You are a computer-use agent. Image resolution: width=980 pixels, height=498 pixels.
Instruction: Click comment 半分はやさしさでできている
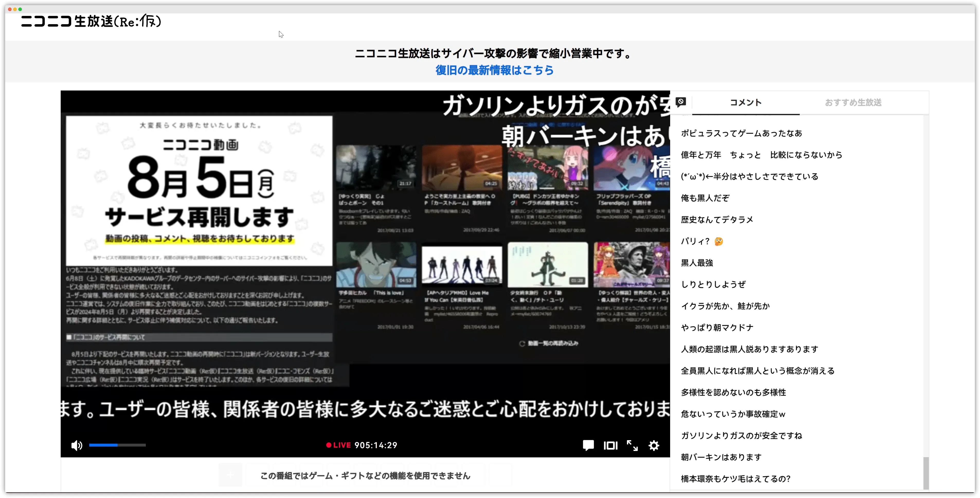749,177
